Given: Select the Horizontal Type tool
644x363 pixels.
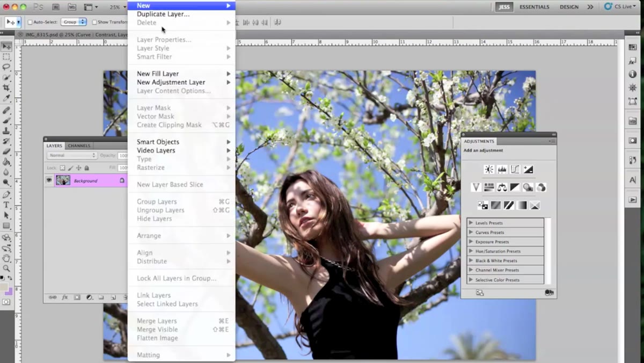Looking at the screenshot, I should pos(6,205).
